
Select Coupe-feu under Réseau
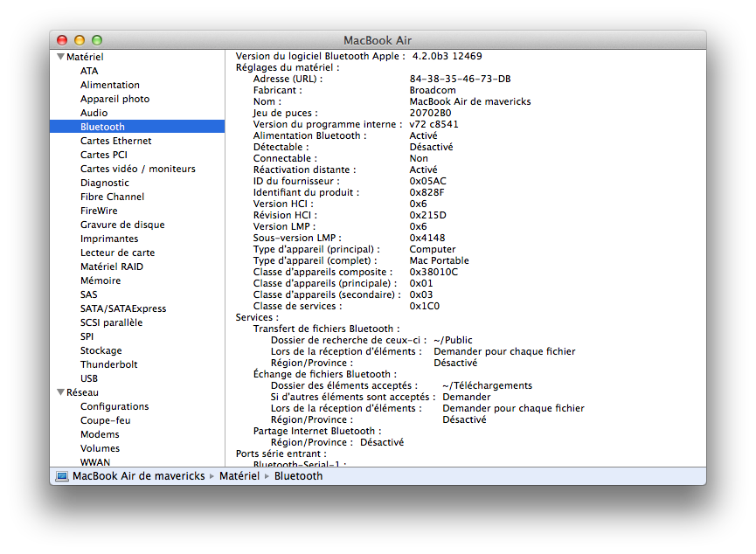(x=105, y=420)
